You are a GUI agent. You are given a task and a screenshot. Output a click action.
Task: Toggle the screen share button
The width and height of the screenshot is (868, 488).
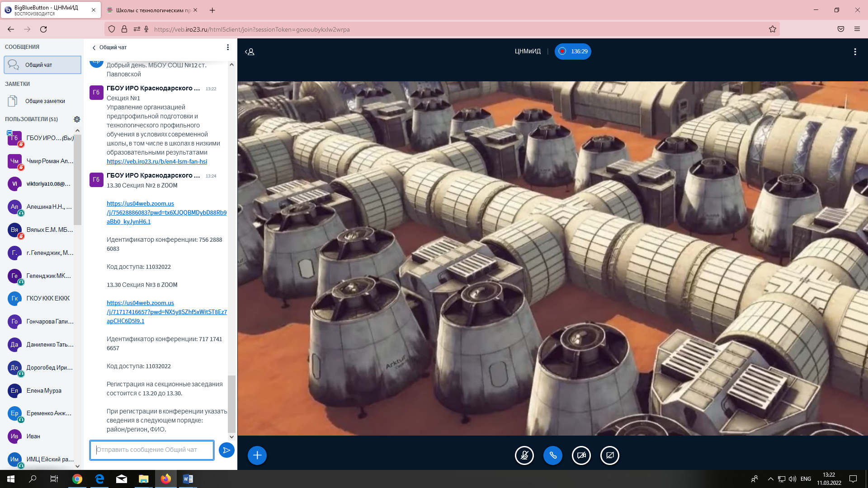click(610, 455)
